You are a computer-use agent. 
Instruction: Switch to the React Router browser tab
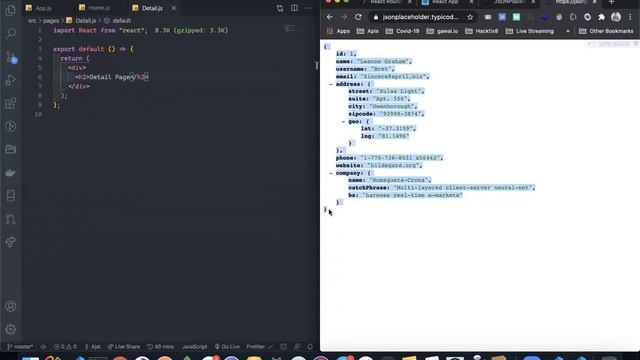[x=385, y=2]
